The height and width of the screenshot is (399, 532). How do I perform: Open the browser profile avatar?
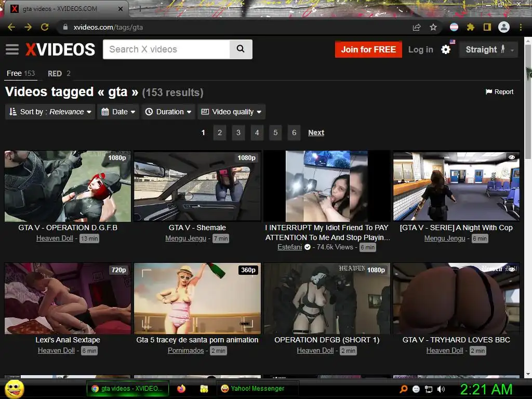504,27
